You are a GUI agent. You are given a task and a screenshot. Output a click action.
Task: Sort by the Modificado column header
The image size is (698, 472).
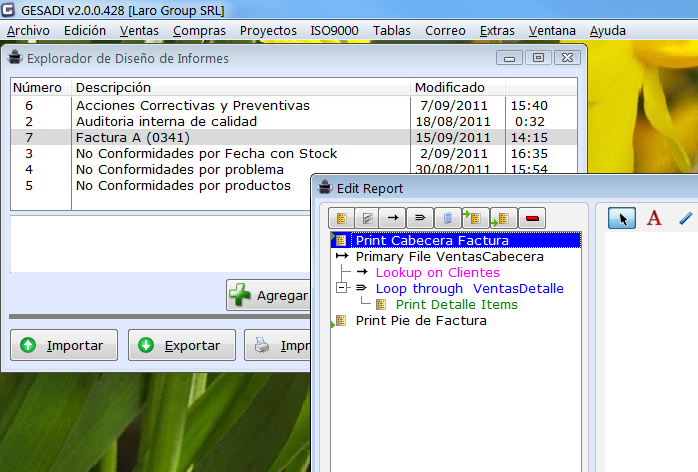click(x=458, y=87)
